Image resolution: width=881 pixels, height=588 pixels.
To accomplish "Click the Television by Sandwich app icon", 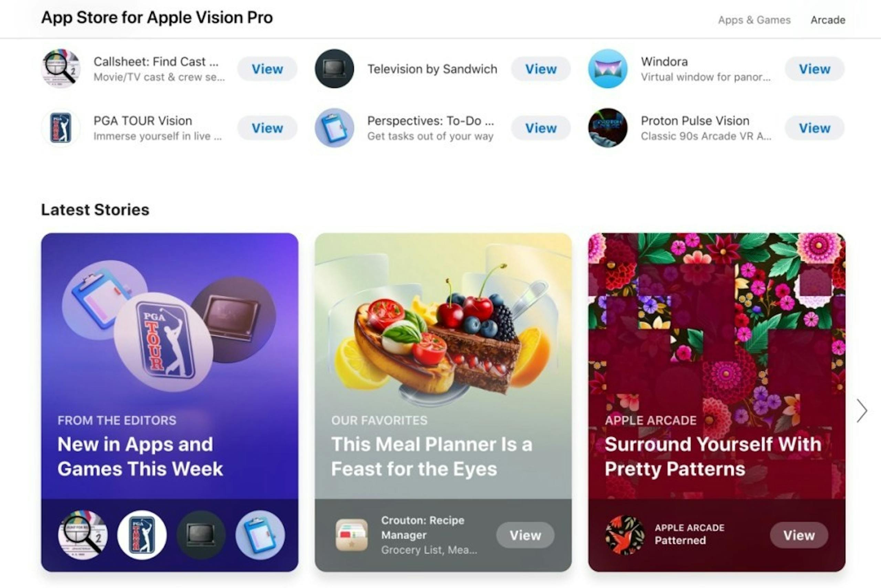I will pos(334,68).
